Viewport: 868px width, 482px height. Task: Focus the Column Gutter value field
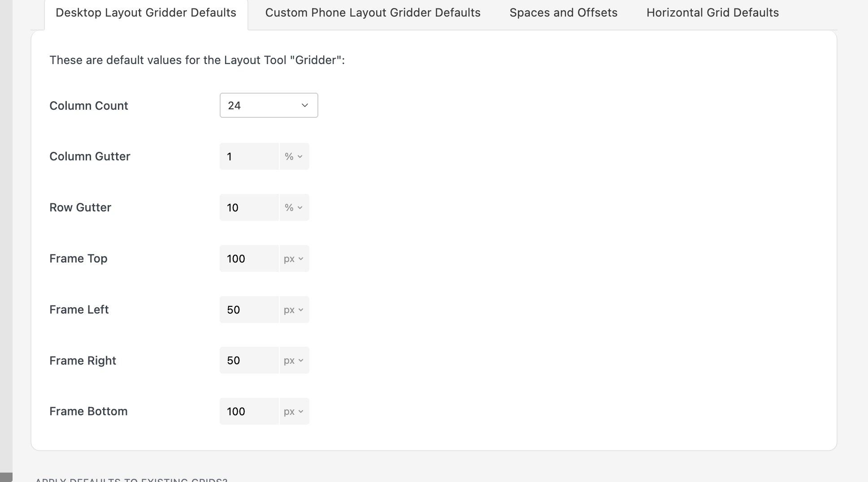pyautogui.click(x=249, y=156)
